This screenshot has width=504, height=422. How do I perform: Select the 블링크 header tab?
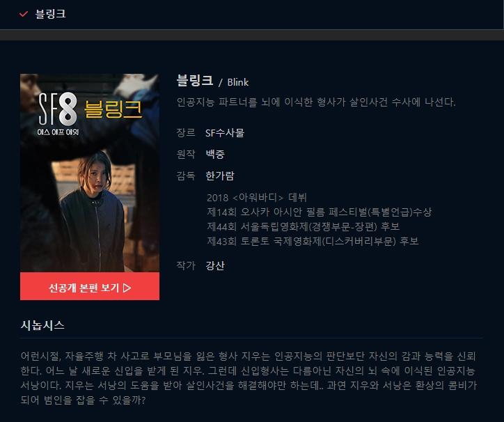tap(50, 14)
